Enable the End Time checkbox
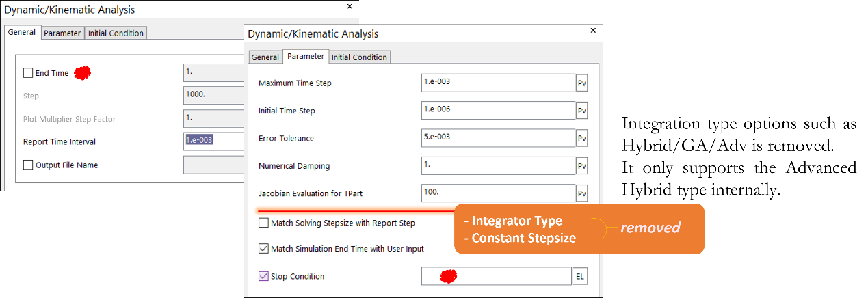The width and height of the screenshot is (868, 298). [x=28, y=73]
